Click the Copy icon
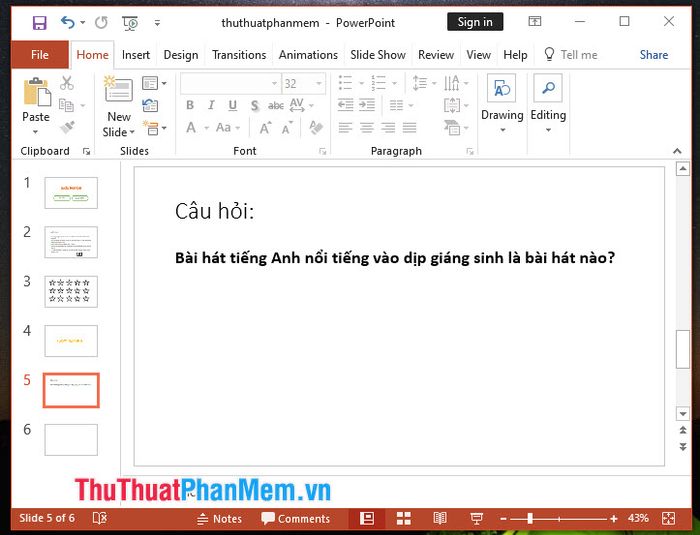The height and width of the screenshot is (535, 700). 67,105
